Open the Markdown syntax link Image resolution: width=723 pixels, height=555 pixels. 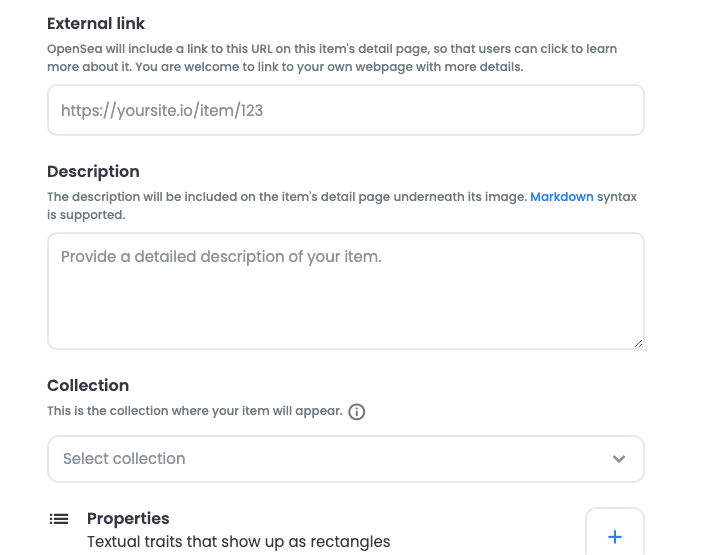[x=561, y=197]
